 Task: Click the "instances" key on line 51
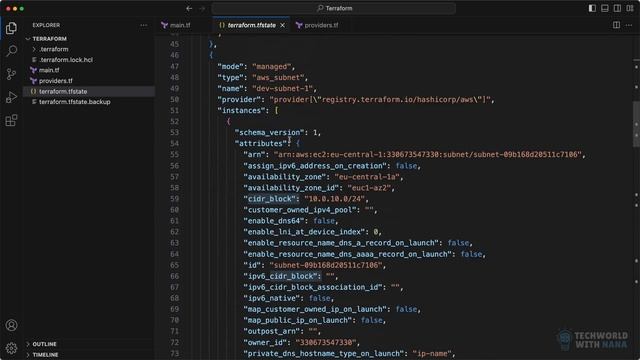click(x=241, y=111)
